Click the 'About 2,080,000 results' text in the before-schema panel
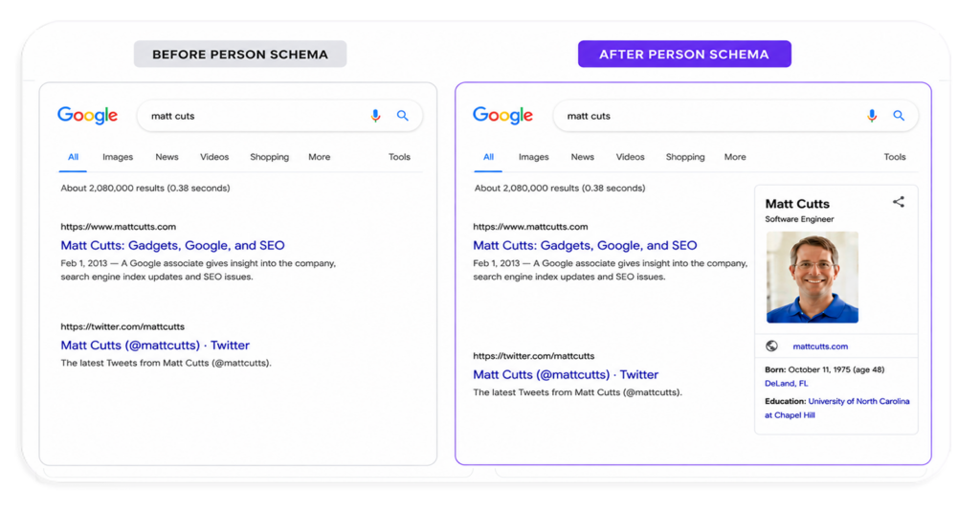 (145, 189)
